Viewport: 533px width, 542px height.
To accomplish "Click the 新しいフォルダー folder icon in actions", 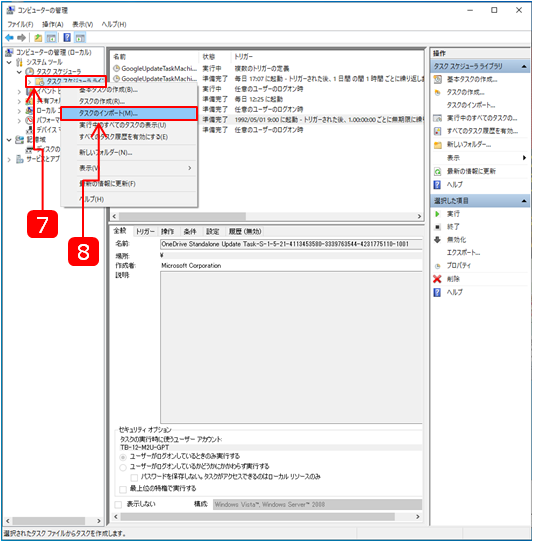I will (x=438, y=145).
